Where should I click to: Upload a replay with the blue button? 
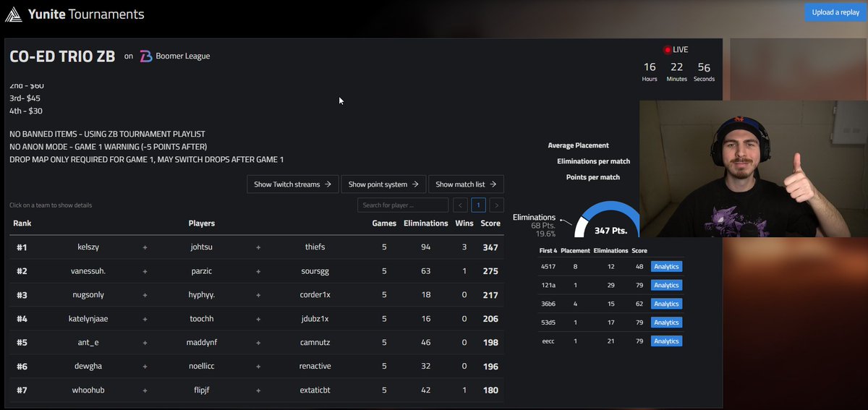pyautogui.click(x=835, y=12)
